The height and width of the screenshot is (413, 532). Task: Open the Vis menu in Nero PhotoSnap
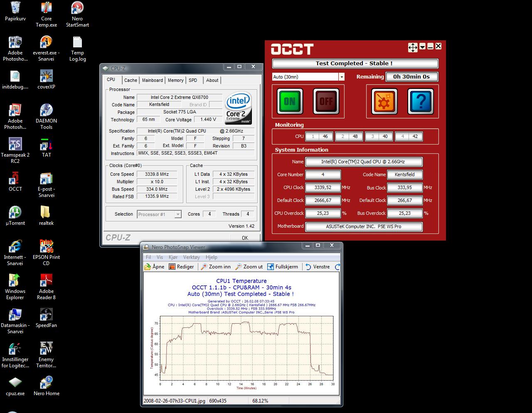[x=160, y=257]
